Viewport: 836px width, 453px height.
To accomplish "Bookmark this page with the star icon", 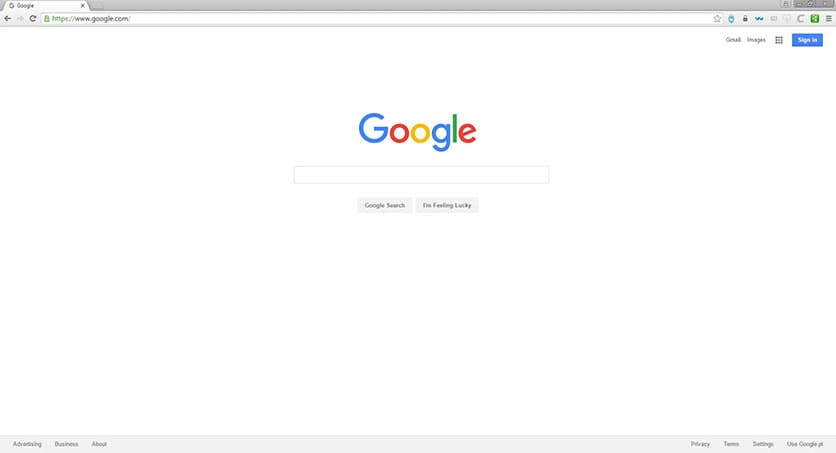I will point(717,19).
